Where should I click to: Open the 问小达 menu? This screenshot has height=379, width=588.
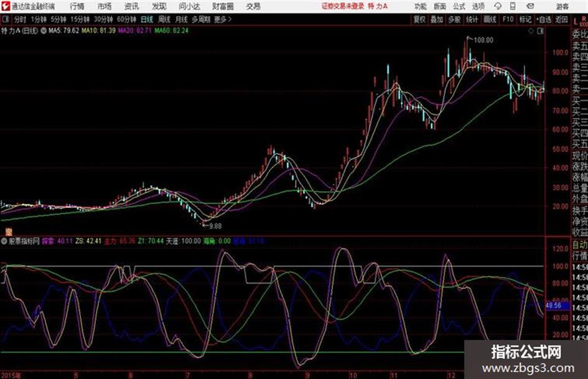[x=189, y=6]
